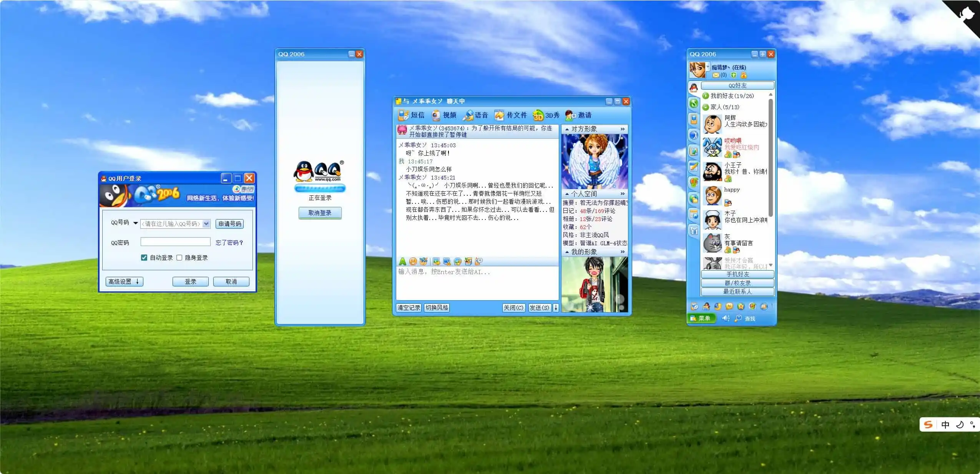980x474 pixels.
Task: Open the QQ号码 account dropdown
Action: [x=206, y=224]
